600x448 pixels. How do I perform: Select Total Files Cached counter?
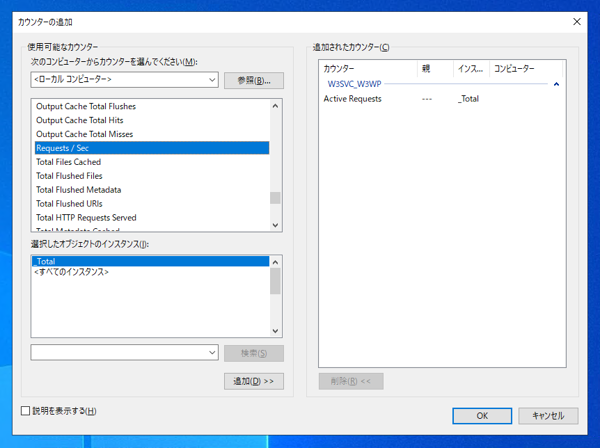tap(152, 162)
